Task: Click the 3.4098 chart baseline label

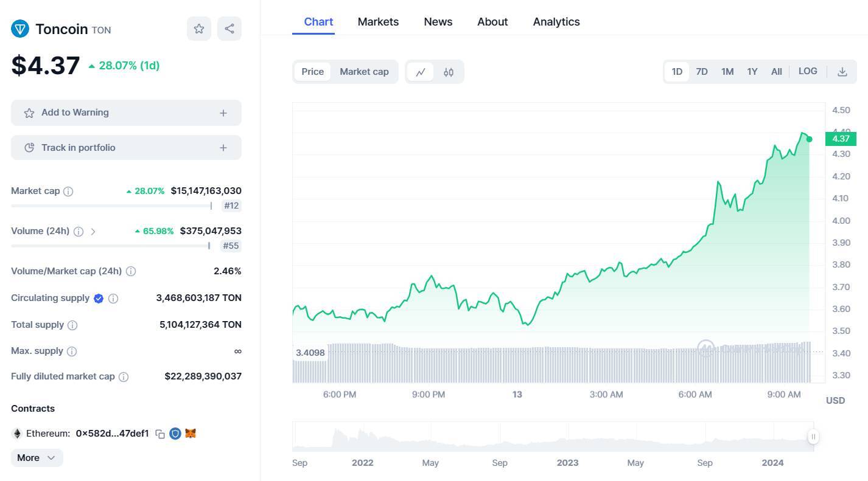Action: click(310, 353)
